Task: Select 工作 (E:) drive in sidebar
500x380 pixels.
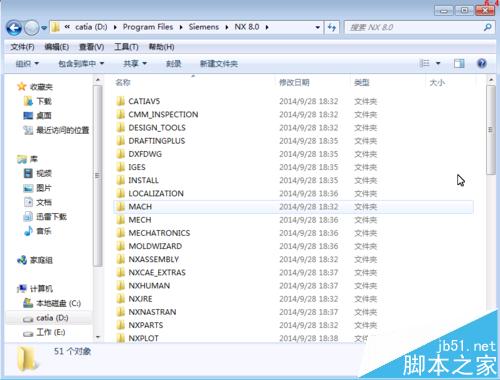Action: (x=44, y=332)
